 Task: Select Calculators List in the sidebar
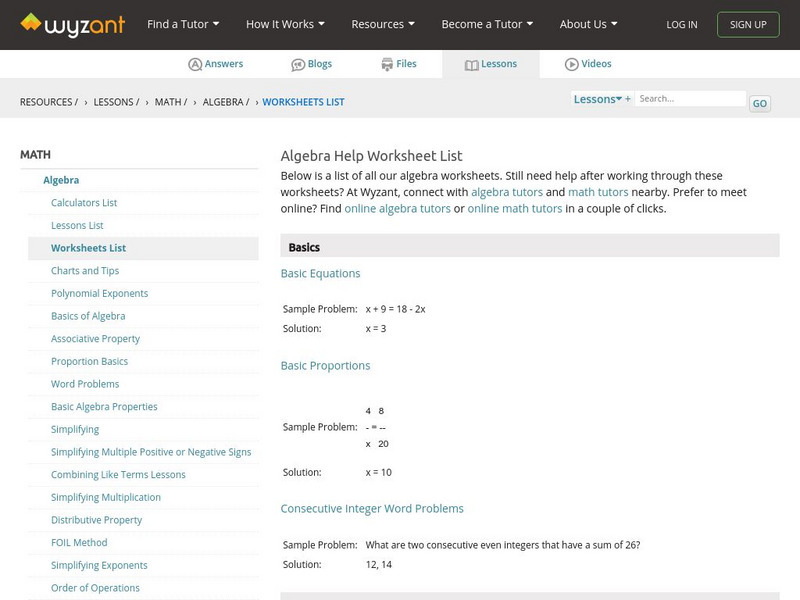pos(84,203)
